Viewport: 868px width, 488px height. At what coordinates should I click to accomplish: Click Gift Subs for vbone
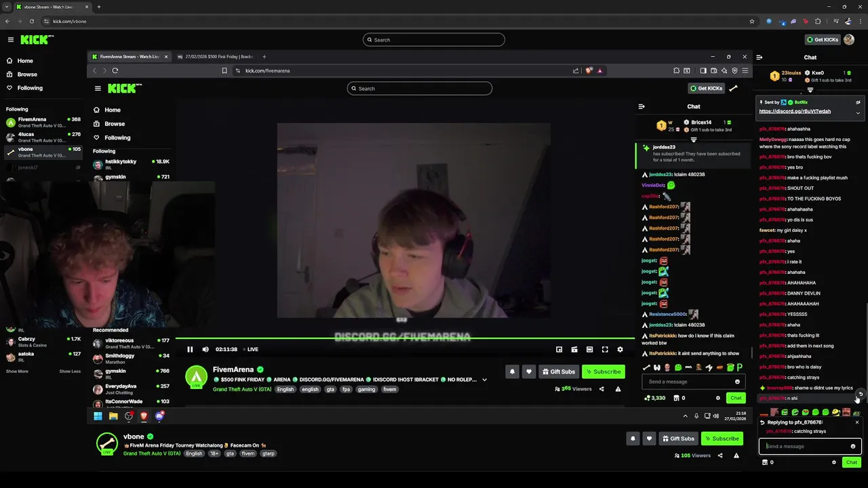678,439
